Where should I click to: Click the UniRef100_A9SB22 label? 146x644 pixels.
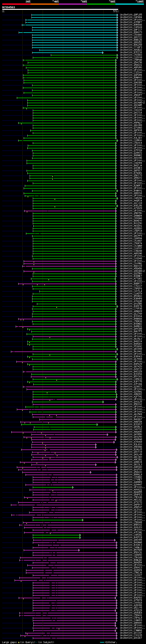131,50
